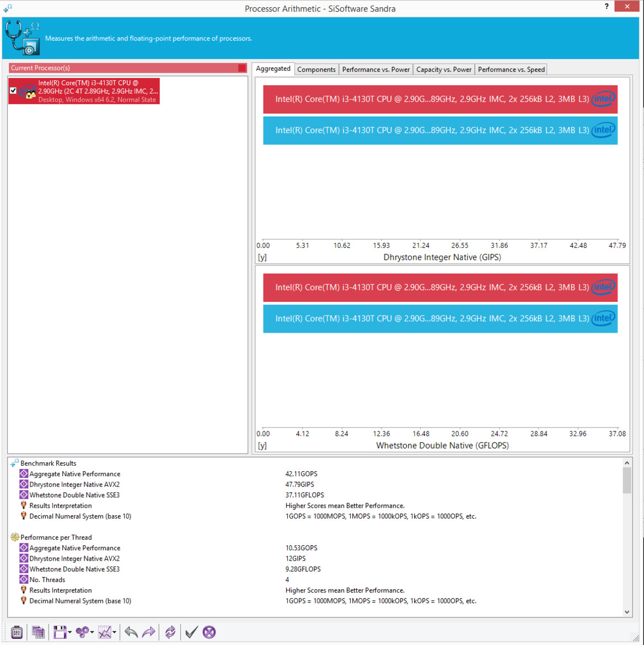Click the Performance per Thread section icon
This screenshot has height=645, width=644.
click(x=14, y=537)
